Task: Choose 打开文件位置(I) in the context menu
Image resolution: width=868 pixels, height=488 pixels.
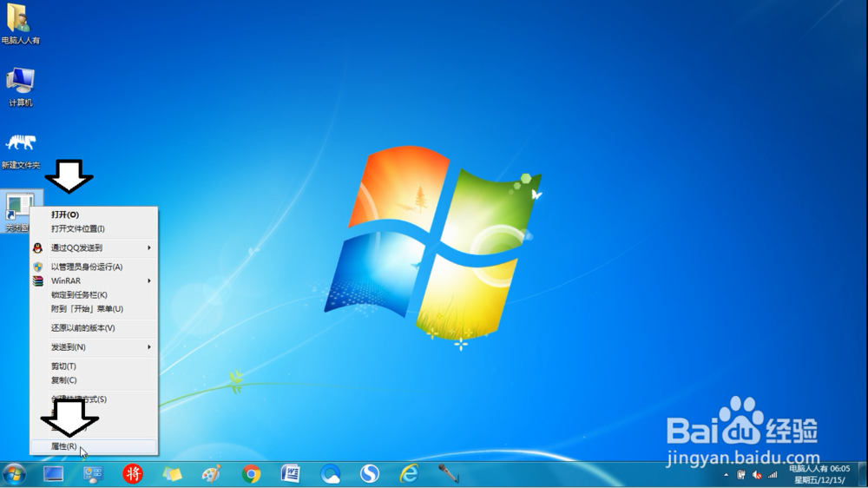Action: click(x=94, y=228)
